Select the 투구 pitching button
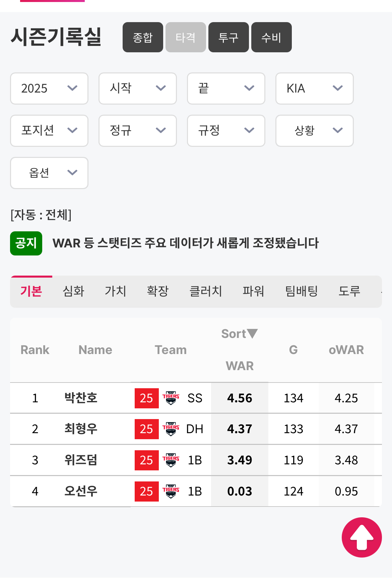Viewport: 392px width, 579px height. click(x=228, y=37)
